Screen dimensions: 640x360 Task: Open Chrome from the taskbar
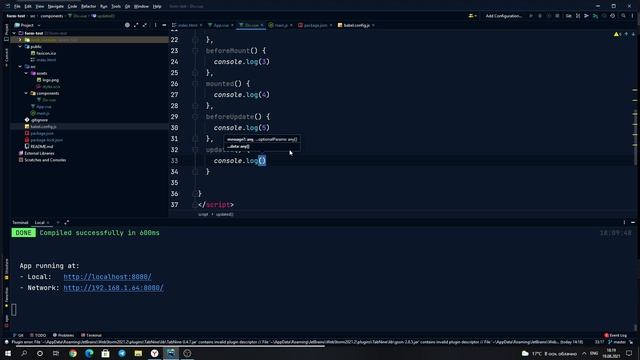coord(73,353)
